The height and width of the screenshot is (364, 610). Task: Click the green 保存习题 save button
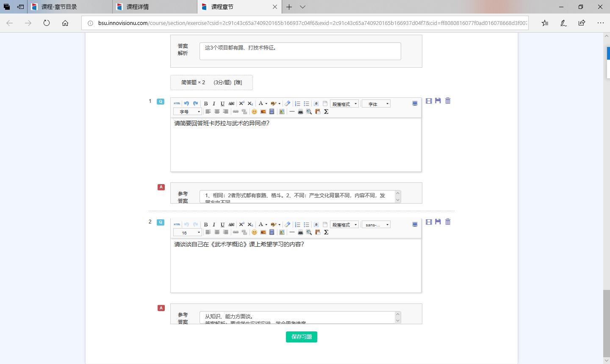301,336
